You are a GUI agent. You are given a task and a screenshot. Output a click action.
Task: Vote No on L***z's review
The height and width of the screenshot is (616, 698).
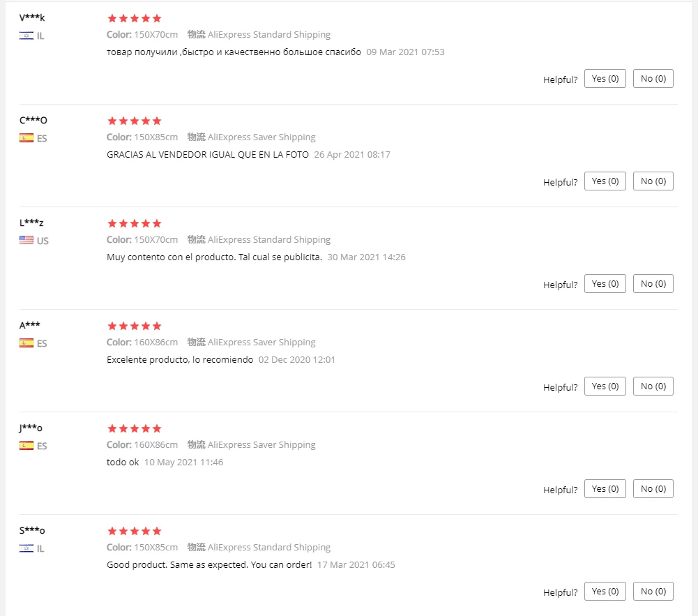pyautogui.click(x=653, y=284)
